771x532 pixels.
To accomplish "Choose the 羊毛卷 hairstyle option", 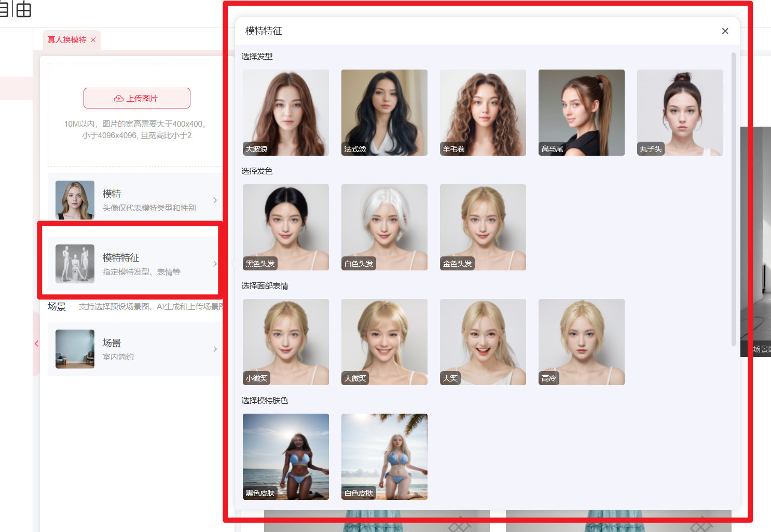I will click(483, 113).
